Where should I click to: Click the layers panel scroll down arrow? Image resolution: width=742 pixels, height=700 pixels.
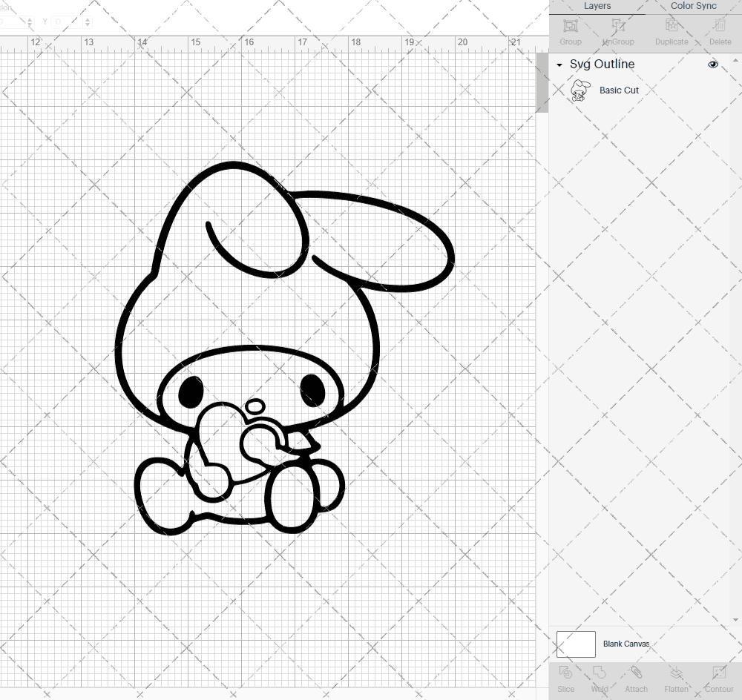pyautogui.click(x=735, y=620)
